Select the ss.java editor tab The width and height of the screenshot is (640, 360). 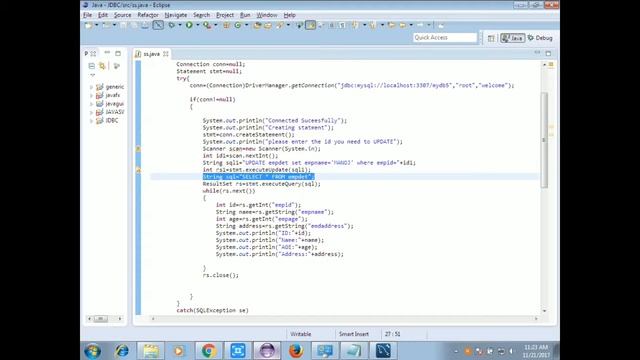point(151,54)
